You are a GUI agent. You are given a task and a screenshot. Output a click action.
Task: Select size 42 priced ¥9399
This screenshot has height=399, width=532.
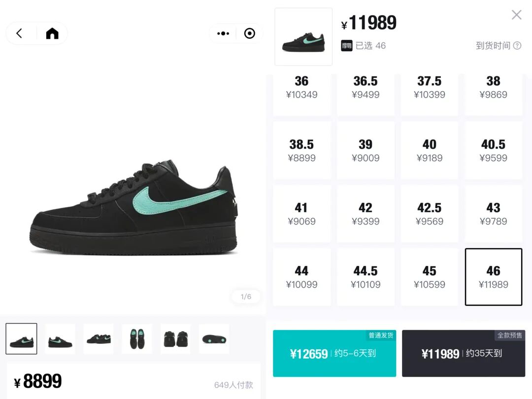click(x=366, y=214)
